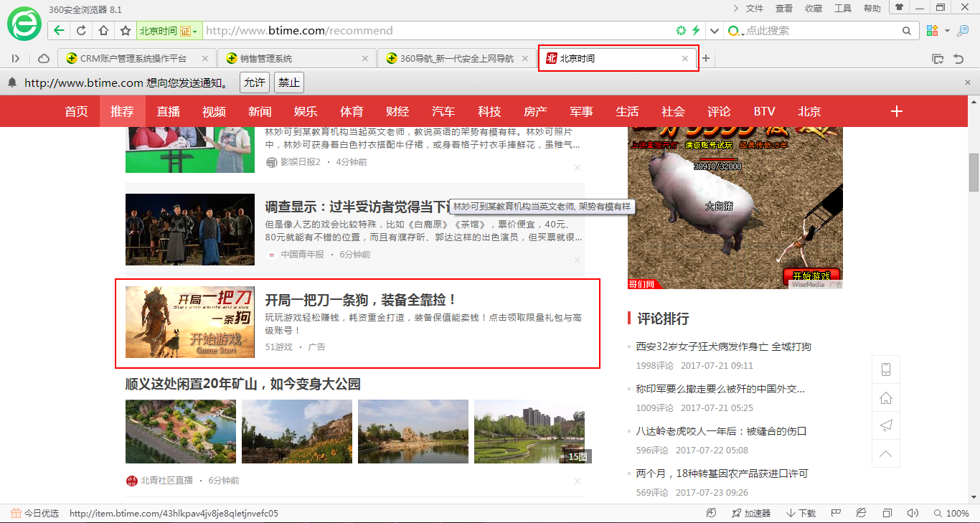Open the 加速器 accelerator in status bar

[750, 513]
